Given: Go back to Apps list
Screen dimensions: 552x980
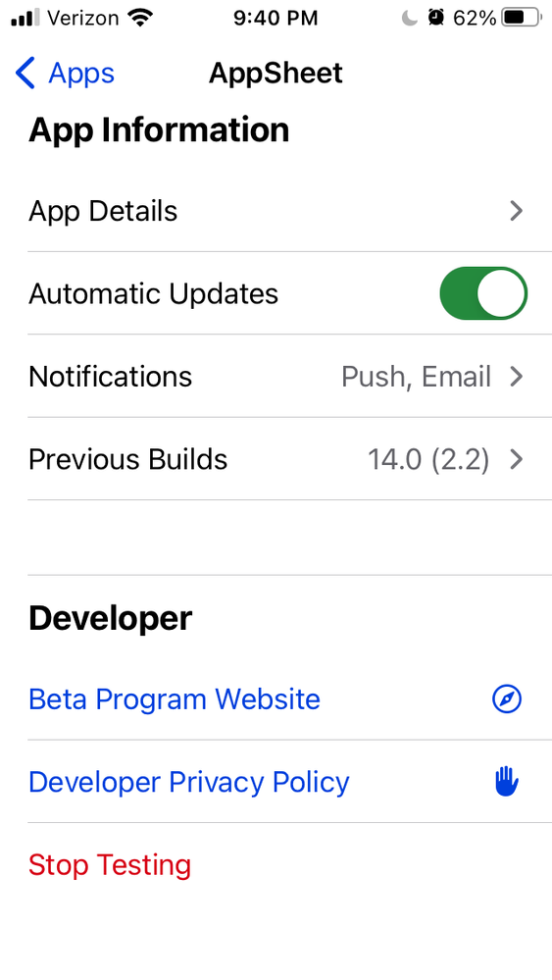Looking at the screenshot, I should (65, 74).
